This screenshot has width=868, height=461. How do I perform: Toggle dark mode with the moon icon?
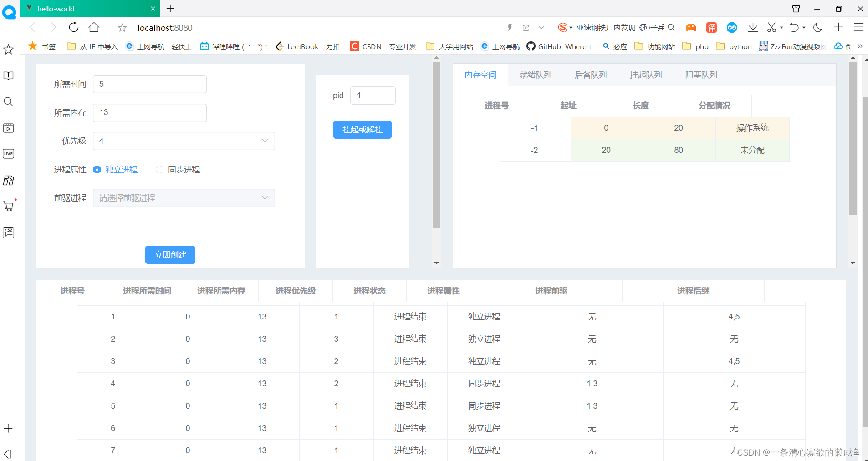(817, 27)
